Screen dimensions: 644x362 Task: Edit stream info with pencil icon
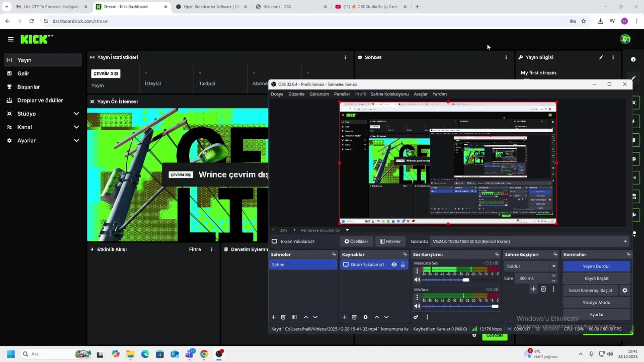click(x=601, y=57)
